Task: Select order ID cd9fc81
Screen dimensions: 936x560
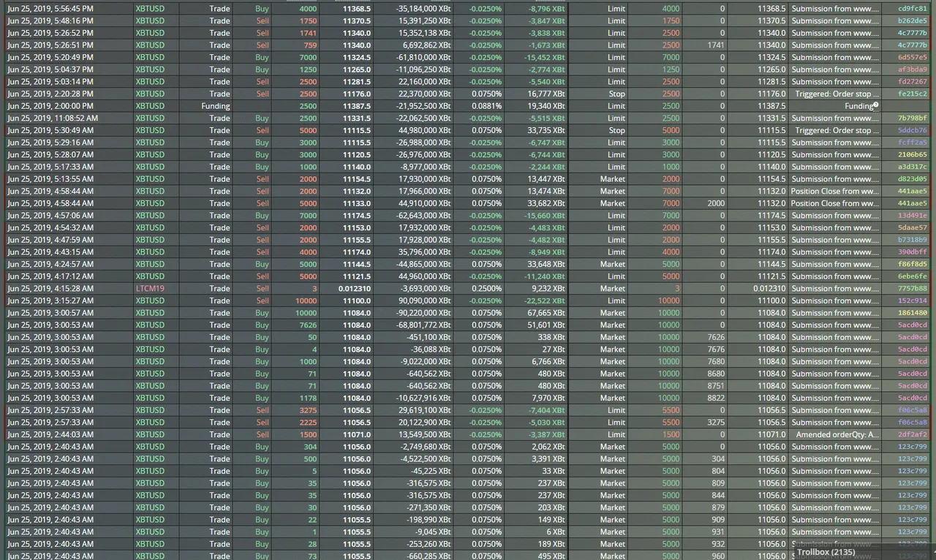Action: pyautogui.click(x=912, y=9)
